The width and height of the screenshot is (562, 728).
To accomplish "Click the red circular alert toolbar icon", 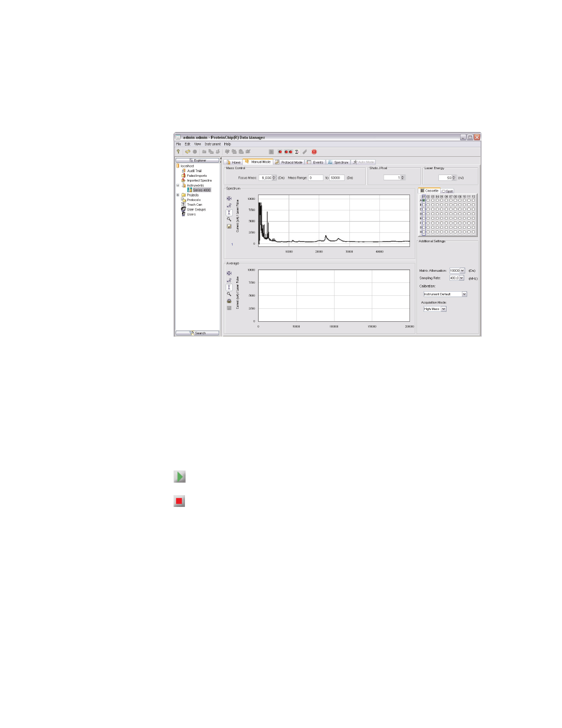I will point(314,151).
